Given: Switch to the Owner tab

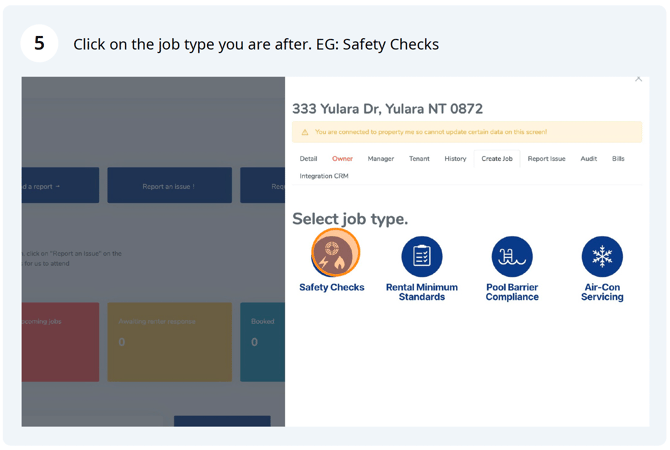Looking at the screenshot, I should tap(342, 159).
